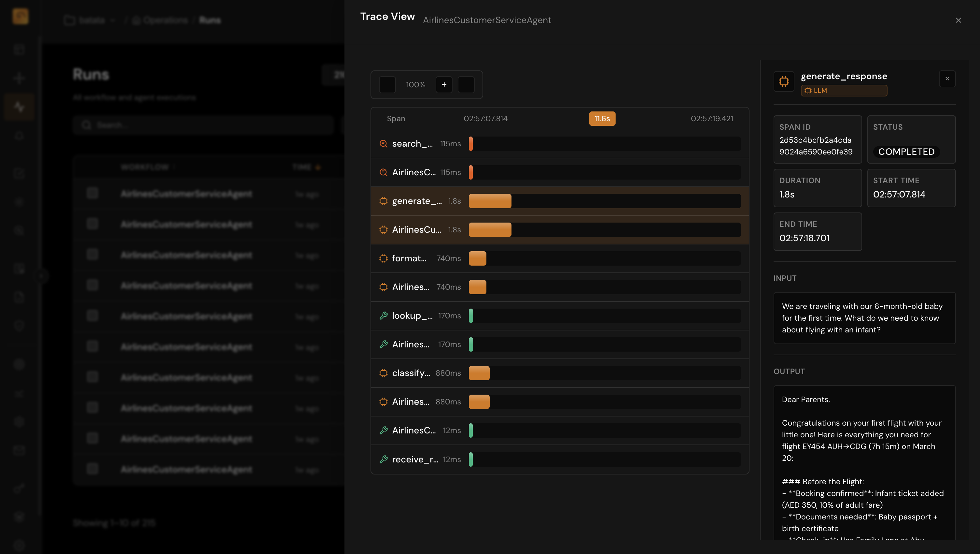Click the receive_r span wrench icon
The image size is (980, 554).
pos(383,459)
